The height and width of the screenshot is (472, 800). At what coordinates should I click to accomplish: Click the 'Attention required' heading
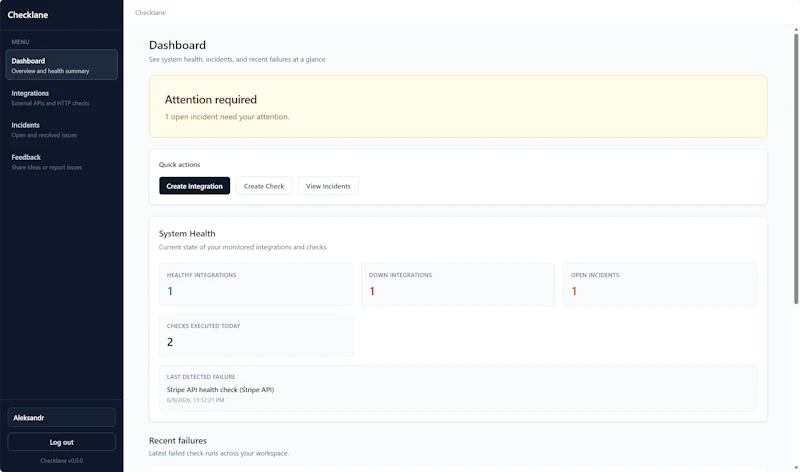pos(211,100)
